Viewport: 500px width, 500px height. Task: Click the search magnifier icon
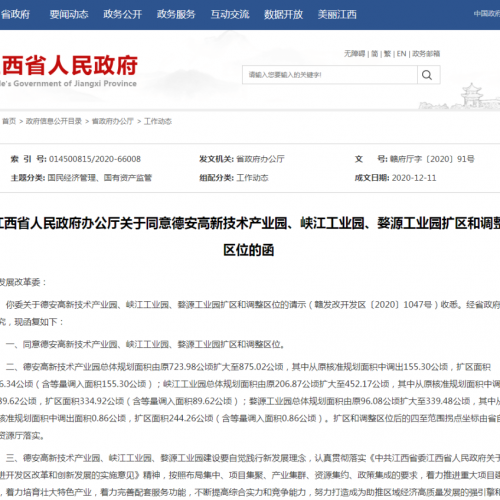(427, 75)
